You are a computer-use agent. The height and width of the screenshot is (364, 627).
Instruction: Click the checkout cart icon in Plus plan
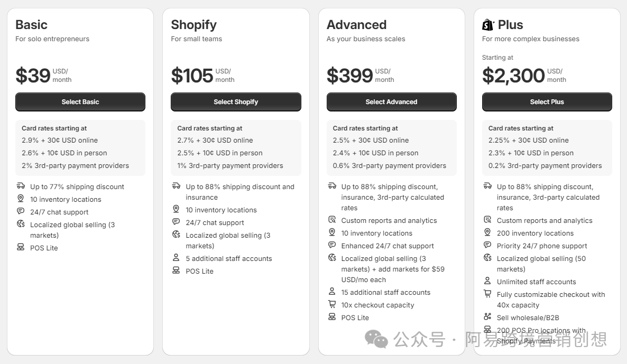pyautogui.click(x=487, y=294)
